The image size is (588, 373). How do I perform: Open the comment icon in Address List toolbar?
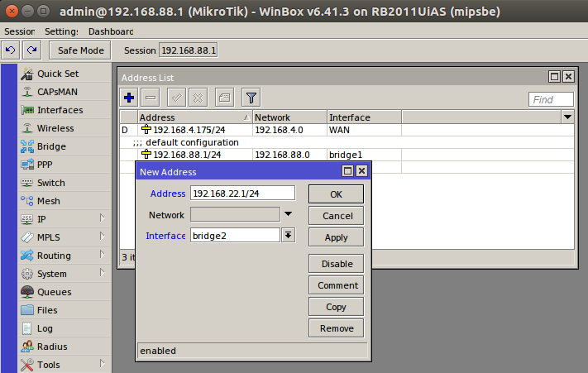[x=224, y=98]
